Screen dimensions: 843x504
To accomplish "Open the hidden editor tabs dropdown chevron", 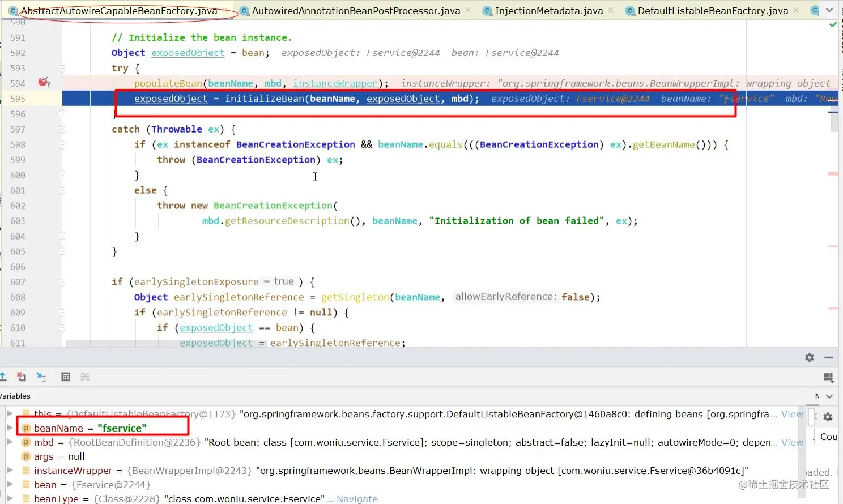I will point(829,11).
